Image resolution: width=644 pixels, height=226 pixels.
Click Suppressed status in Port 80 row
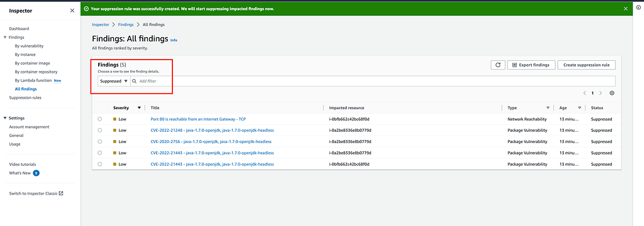coord(601,119)
